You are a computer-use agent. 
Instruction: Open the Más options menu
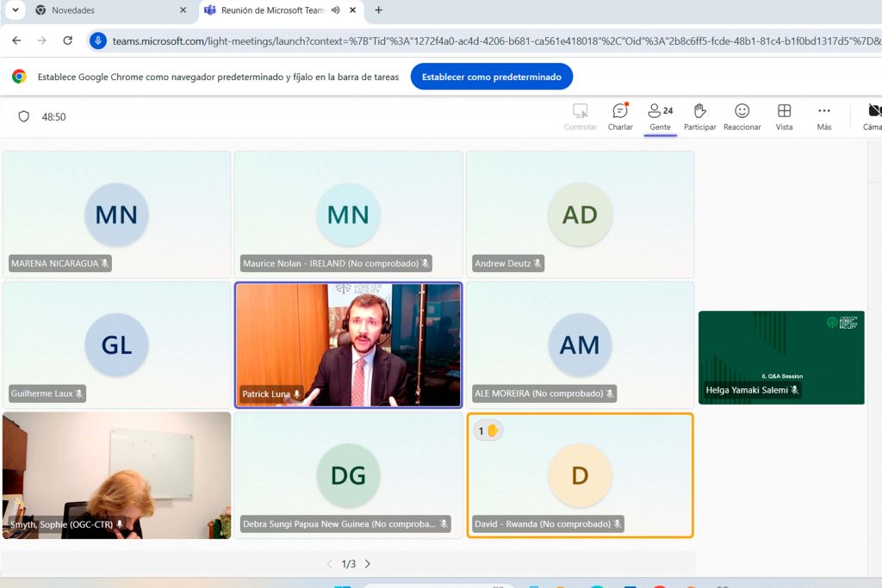point(823,116)
